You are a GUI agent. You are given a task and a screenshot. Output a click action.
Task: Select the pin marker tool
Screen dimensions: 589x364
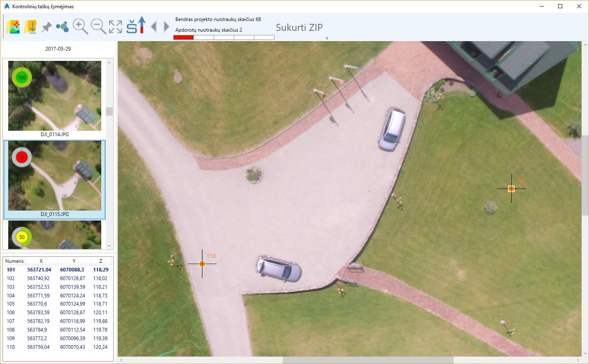coord(47,27)
